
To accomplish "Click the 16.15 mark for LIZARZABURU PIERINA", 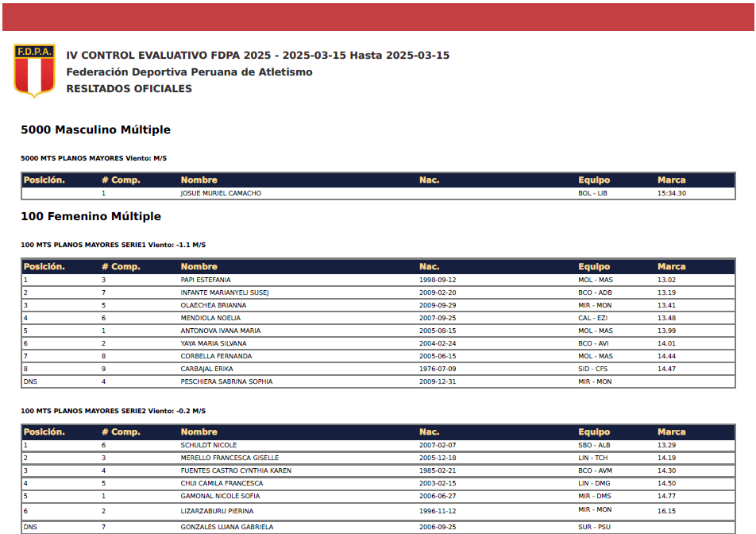I will [x=666, y=511].
